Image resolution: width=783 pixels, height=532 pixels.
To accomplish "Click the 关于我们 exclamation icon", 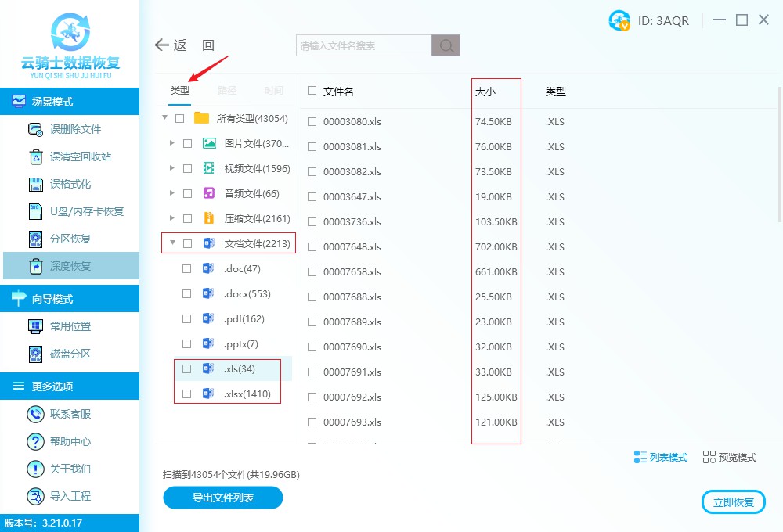I will [35, 469].
